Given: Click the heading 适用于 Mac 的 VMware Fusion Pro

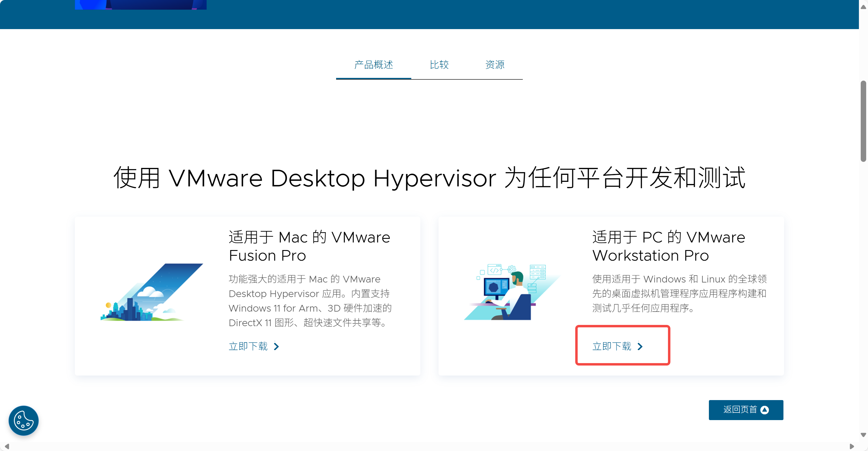Looking at the screenshot, I should point(309,246).
